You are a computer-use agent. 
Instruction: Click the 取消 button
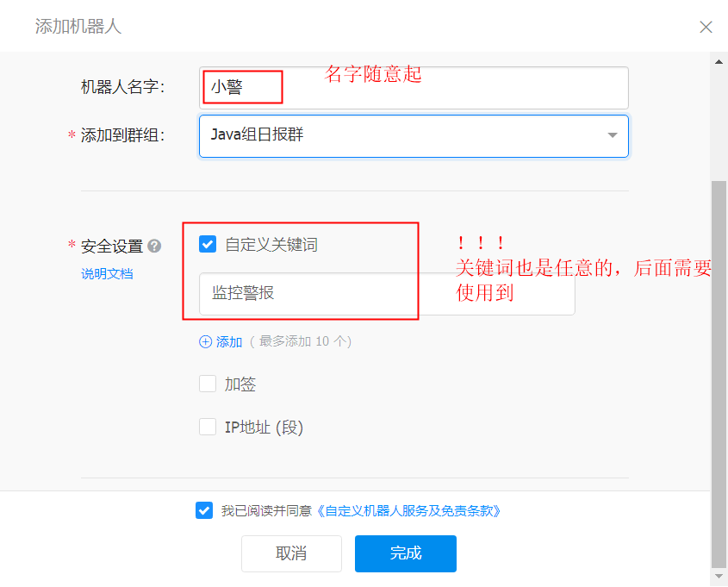(x=291, y=553)
